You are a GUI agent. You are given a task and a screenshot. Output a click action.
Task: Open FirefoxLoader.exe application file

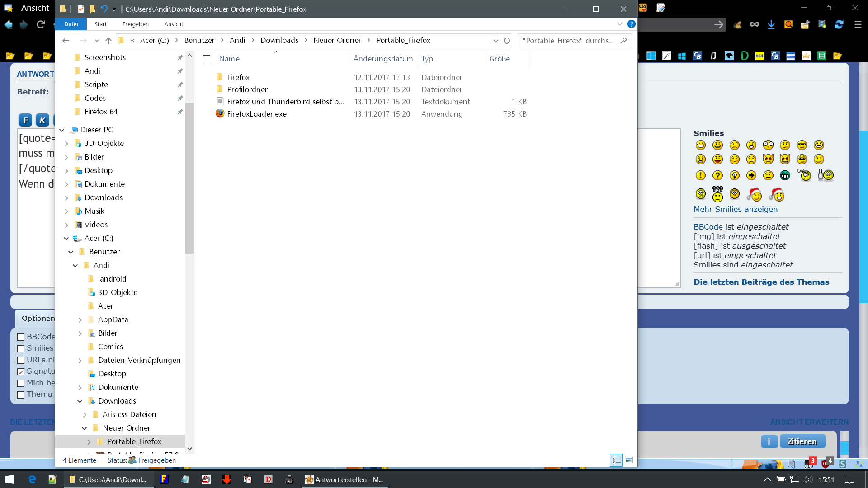coord(257,114)
